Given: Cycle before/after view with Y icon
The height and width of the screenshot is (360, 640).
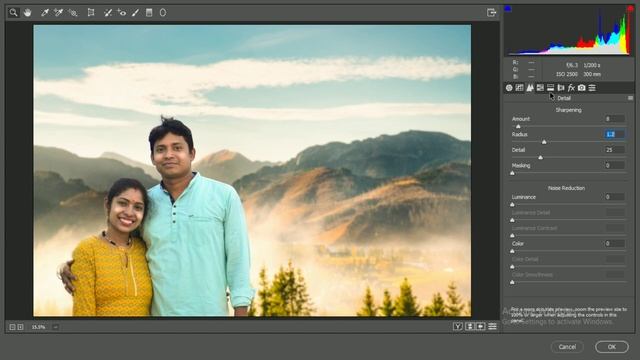Looking at the screenshot, I should [458, 326].
